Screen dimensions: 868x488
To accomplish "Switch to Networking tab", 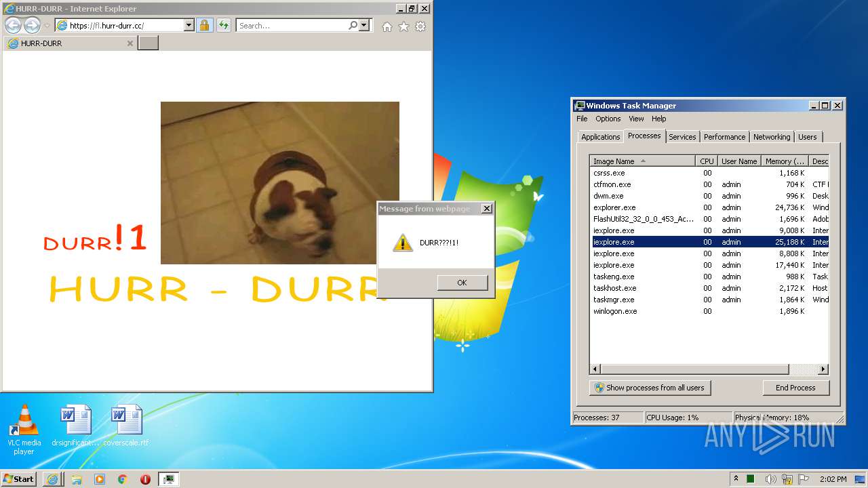I will (x=772, y=137).
